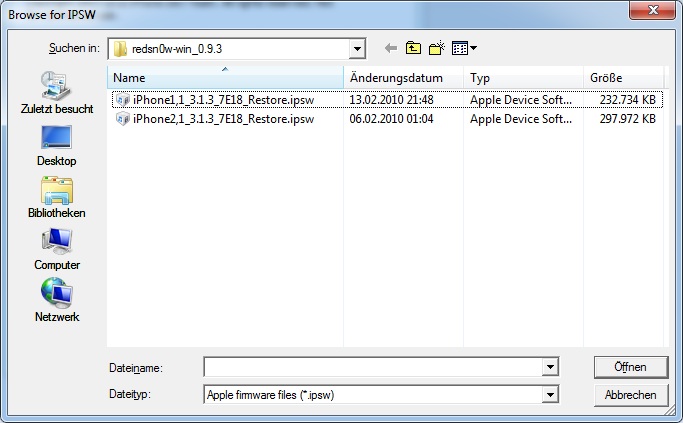Expand the Dateiname dropdown arrow
The image size is (683, 423).
tap(550, 368)
